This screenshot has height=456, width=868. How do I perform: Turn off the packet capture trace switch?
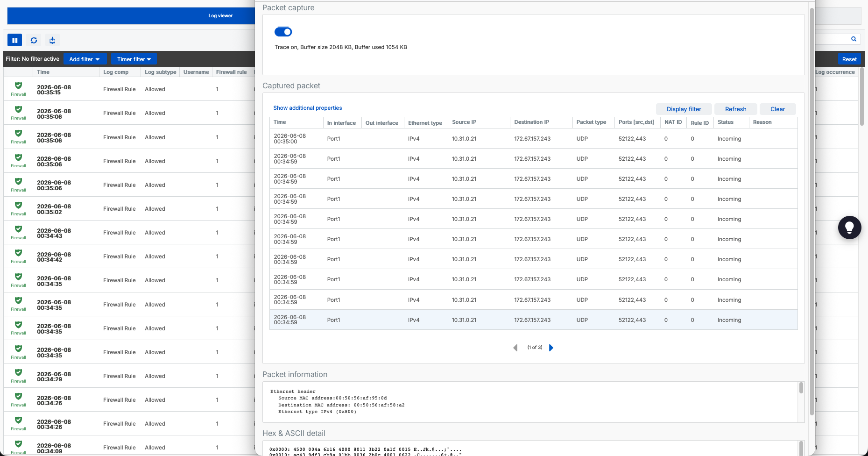[x=283, y=32]
